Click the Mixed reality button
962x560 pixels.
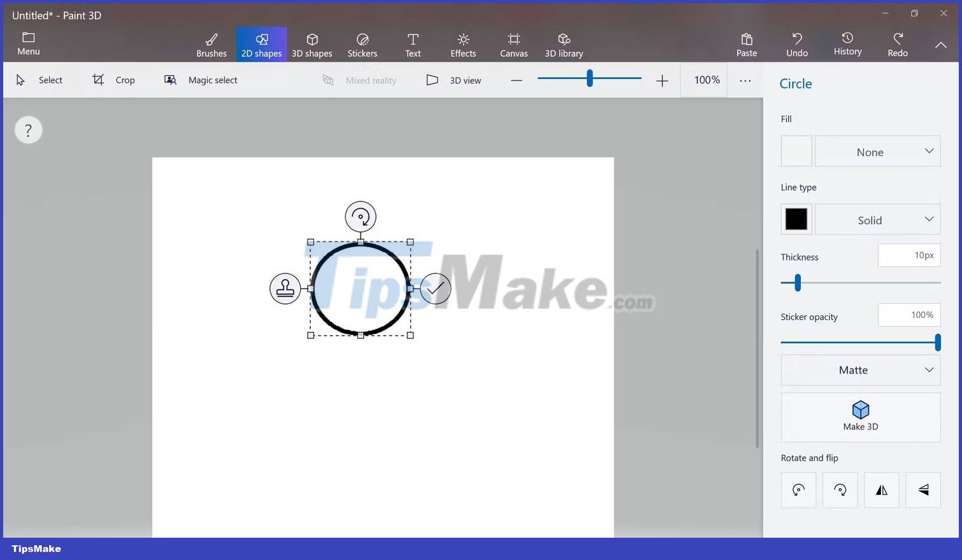click(x=359, y=80)
